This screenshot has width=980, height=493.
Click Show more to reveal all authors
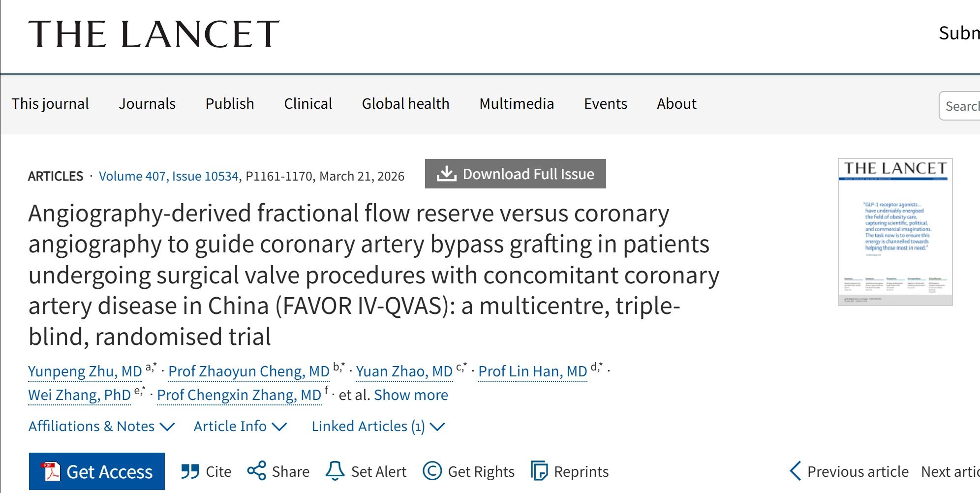point(411,395)
